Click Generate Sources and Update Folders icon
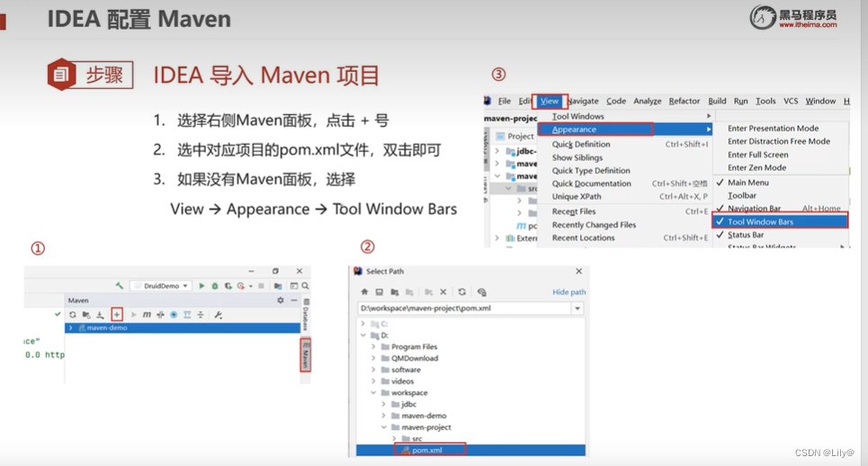The height and width of the screenshot is (466, 868). point(86,314)
